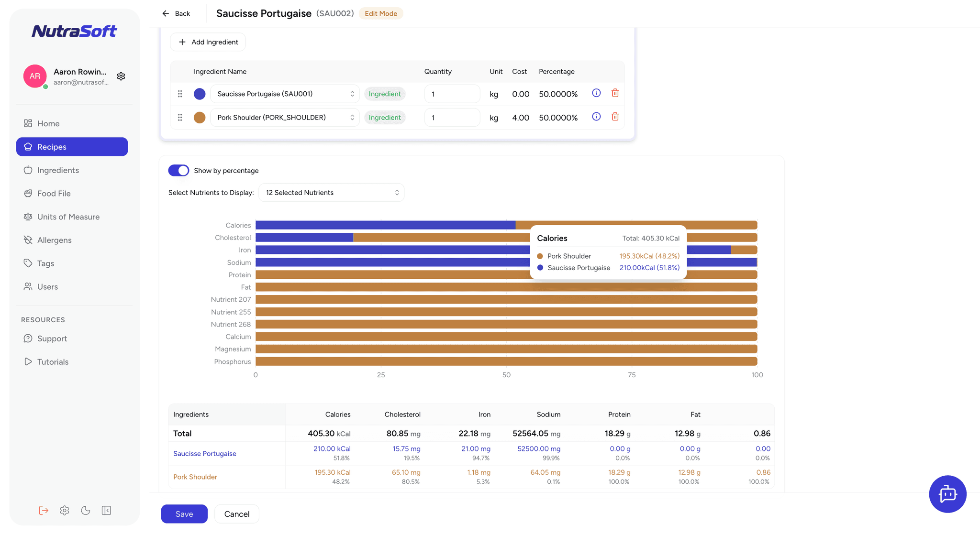Go to Home in sidebar
The image size is (980, 535).
[x=72, y=123]
